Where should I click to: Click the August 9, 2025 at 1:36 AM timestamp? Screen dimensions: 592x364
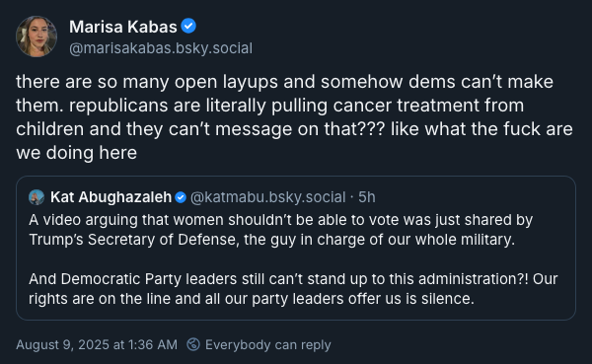click(x=97, y=344)
